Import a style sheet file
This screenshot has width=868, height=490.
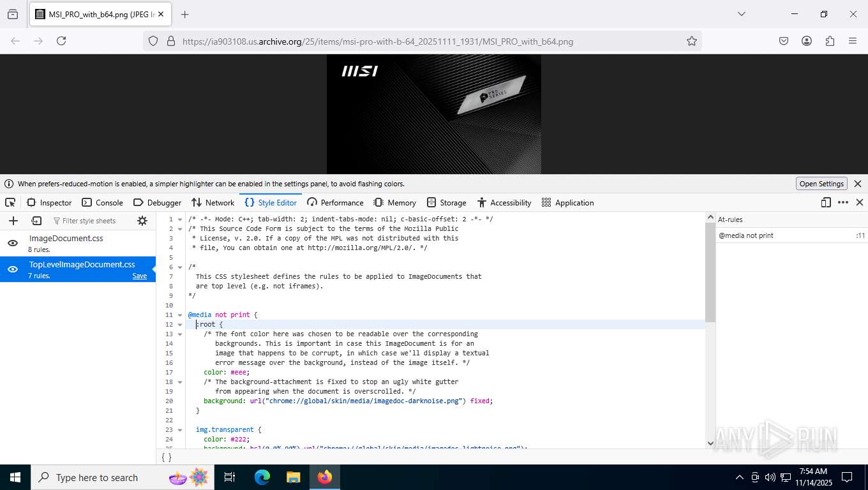[36, 221]
